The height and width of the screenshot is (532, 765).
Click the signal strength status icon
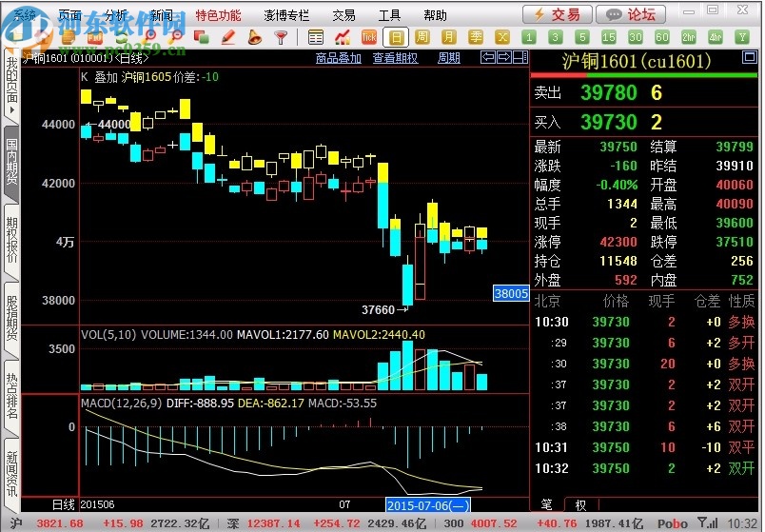point(707,523)
